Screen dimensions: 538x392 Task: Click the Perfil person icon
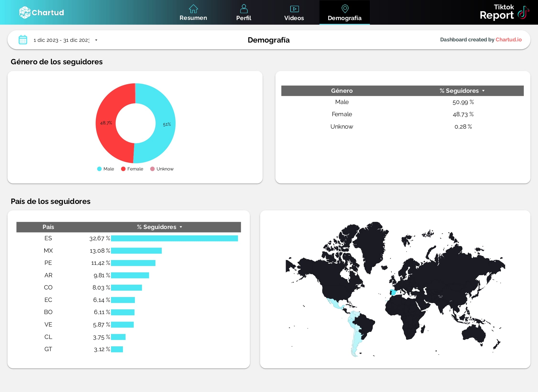point(244,9)
